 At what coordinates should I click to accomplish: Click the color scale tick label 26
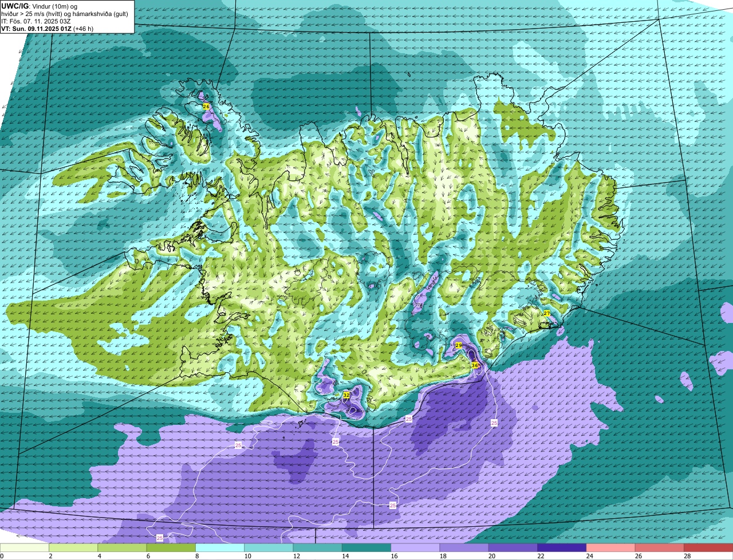(x=637, y=556)
